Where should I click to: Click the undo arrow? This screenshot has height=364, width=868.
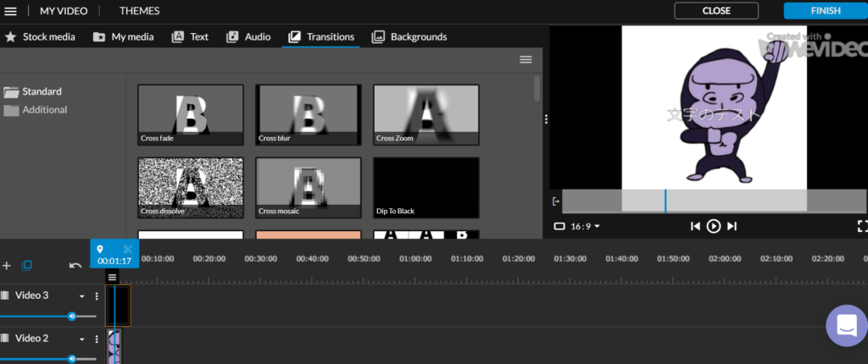pos(75,266)
